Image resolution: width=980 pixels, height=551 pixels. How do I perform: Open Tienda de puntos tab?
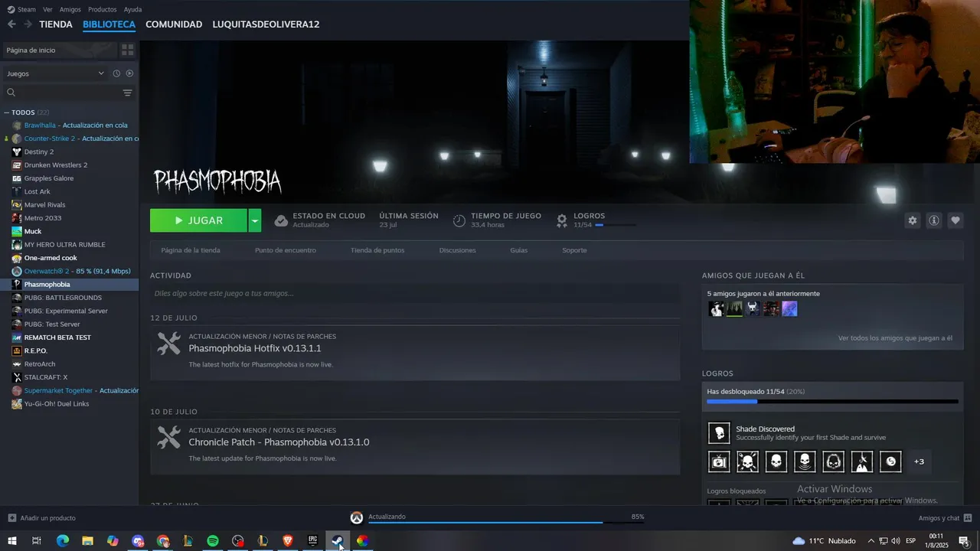point(377,250)
